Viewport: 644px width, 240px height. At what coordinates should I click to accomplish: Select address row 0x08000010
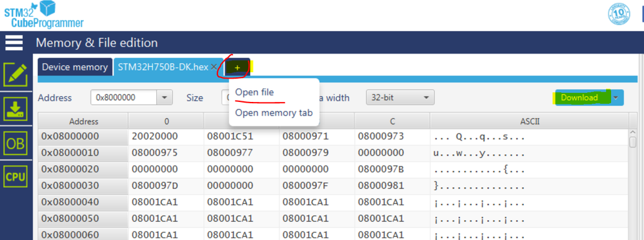pos(83,153)
